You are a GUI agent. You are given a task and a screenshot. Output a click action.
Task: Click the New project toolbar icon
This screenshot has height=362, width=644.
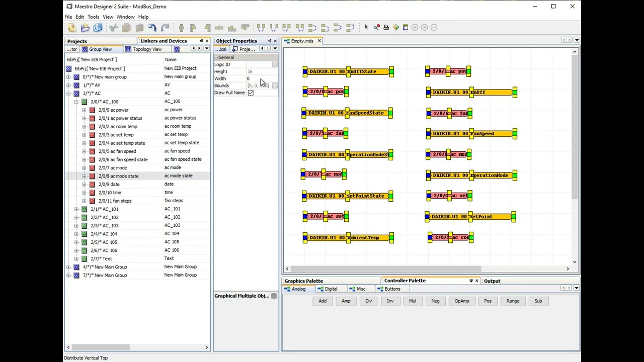click(71, 28)
